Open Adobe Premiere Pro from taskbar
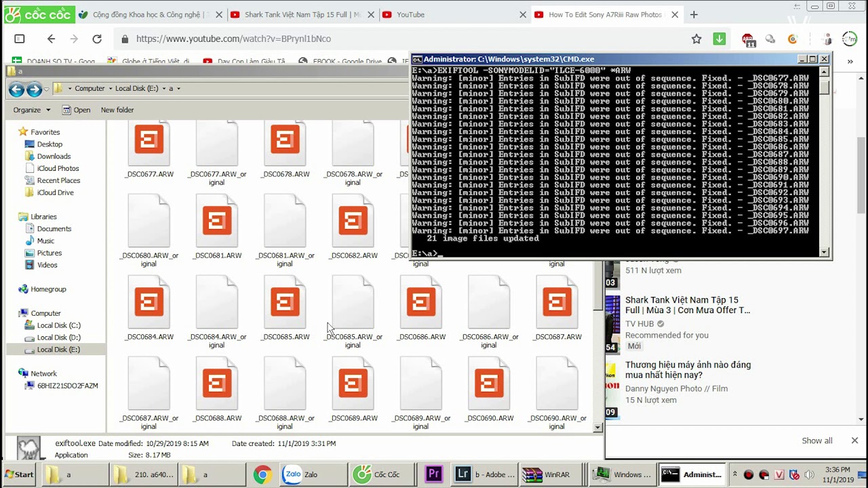868x488 pixels. click(x=433, y=474)
